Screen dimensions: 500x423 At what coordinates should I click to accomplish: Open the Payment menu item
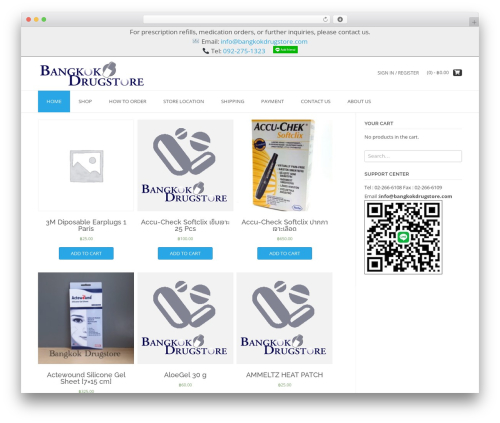pos(272,101)
